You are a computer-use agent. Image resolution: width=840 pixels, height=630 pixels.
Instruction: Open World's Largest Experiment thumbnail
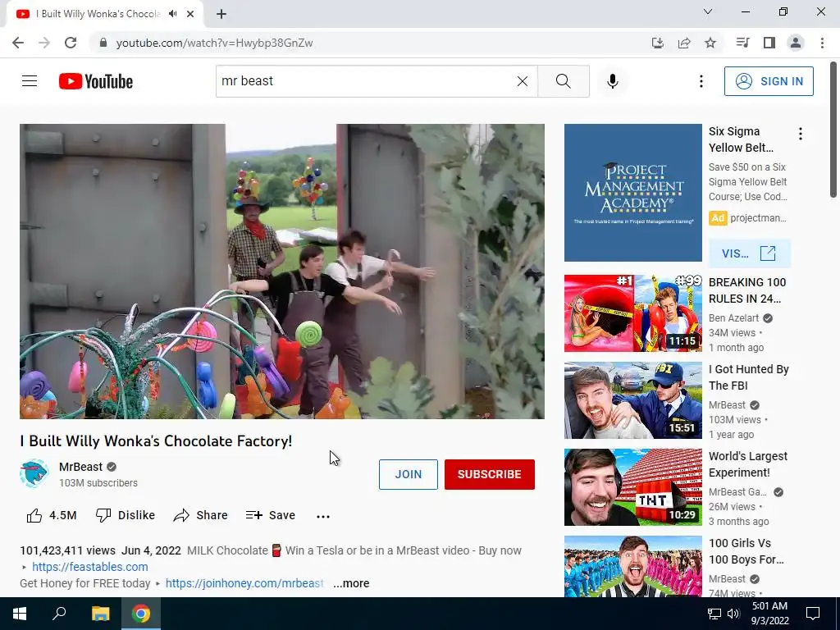[632, 487]
